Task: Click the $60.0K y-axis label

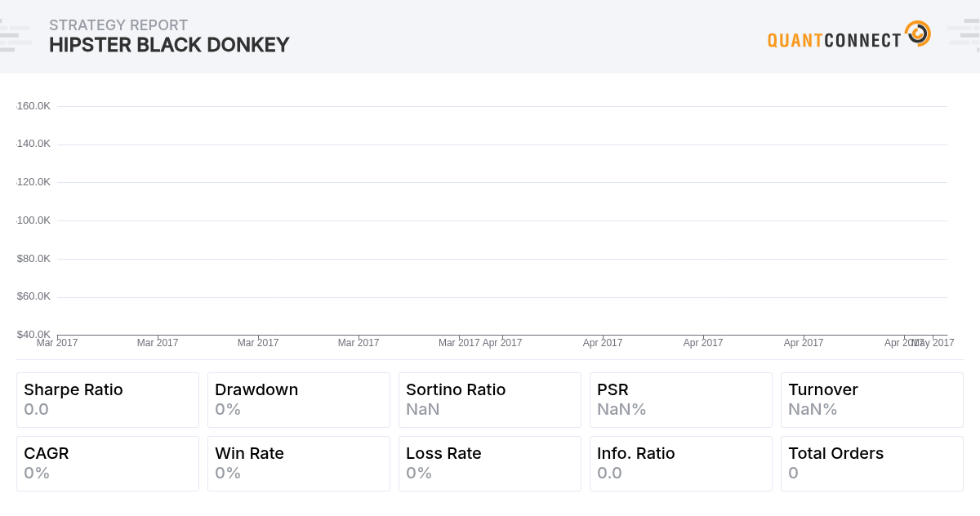Action: pos(33,296)
